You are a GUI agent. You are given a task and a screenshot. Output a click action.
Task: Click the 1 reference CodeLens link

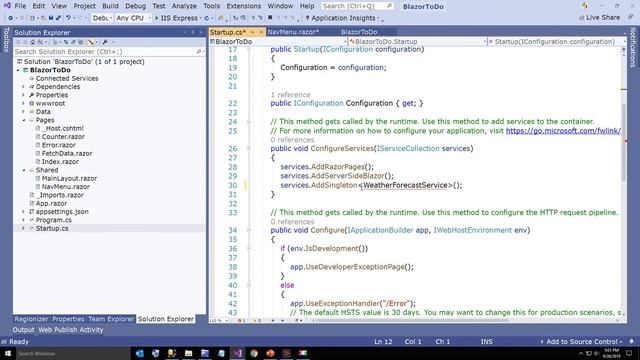(x=290, y=95)
